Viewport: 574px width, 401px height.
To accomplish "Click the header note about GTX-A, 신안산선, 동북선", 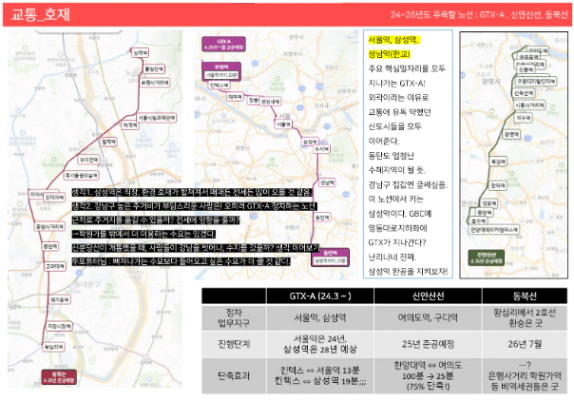I will 478,15.
